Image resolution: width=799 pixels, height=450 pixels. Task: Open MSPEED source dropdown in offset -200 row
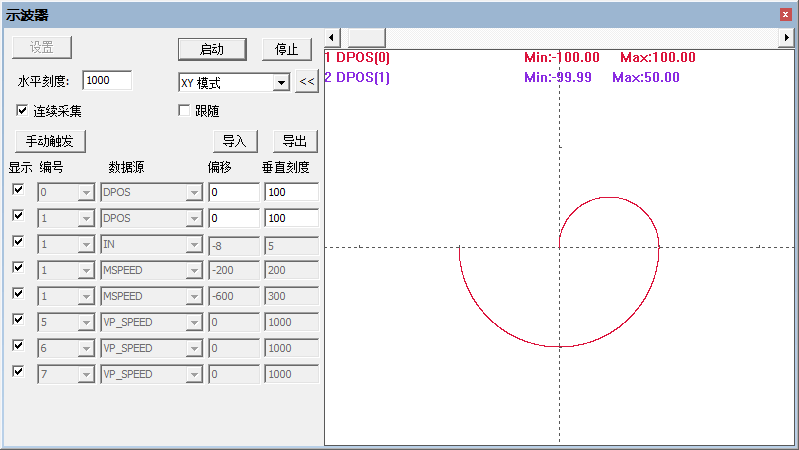tap(194, 271)
